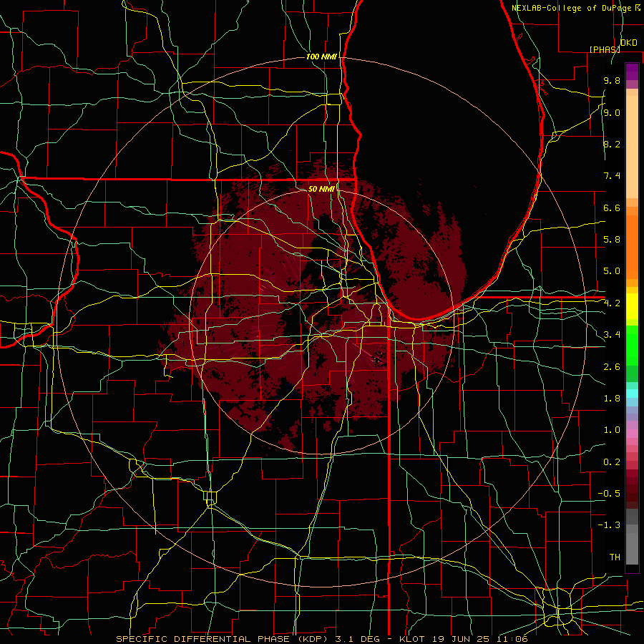Click the 1.0 value on the color scale
The width and height of the screenshot is (644, 644).
coord(612,430)
